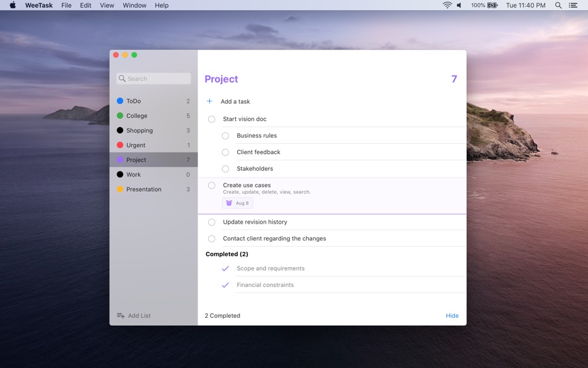The height and width of the screenshot is (368, 588).
Task: Select the Work list in sidebar
Action: pos(153,174)
